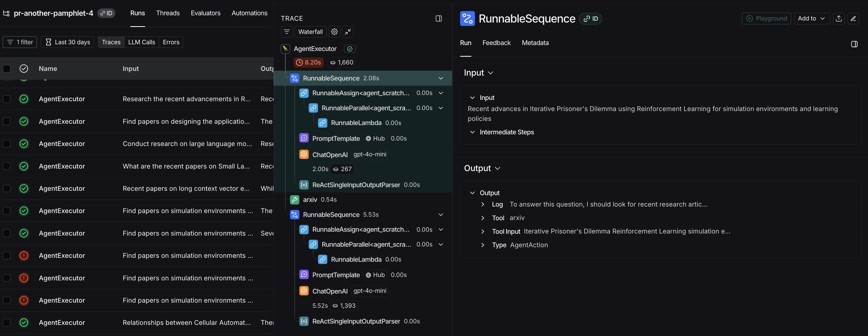This screenshot has width=868, height=336.
Task: Collapse the RunnableSequence 2.08s trace node
Action: pyautogui.click(x=441, y=78)
